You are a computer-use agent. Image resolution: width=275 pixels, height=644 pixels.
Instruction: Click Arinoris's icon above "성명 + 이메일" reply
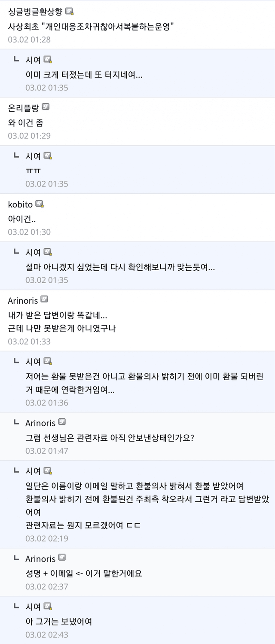[62, 558]
